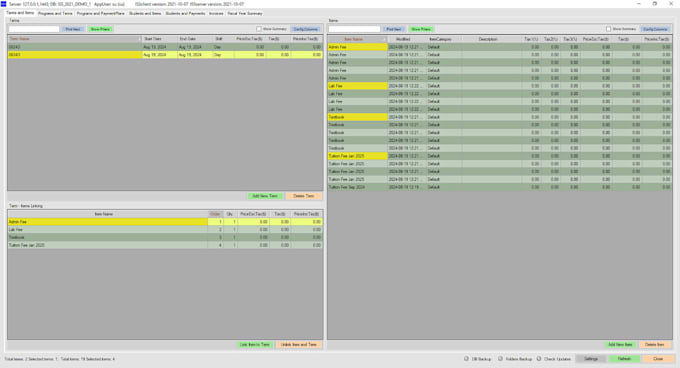Click Find Next in Terms panel

[73, 29]
